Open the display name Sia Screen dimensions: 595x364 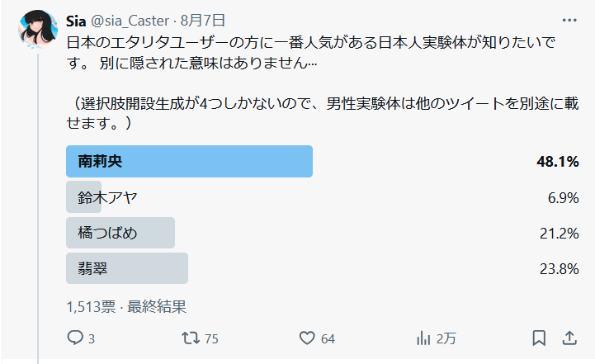(76, 21)
